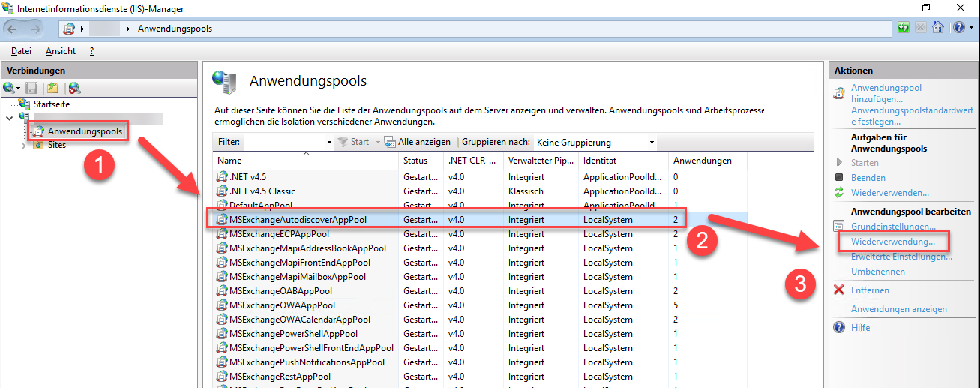
Task: Click the Hilfe link in the actions pane
Action: tap(861, 328)
